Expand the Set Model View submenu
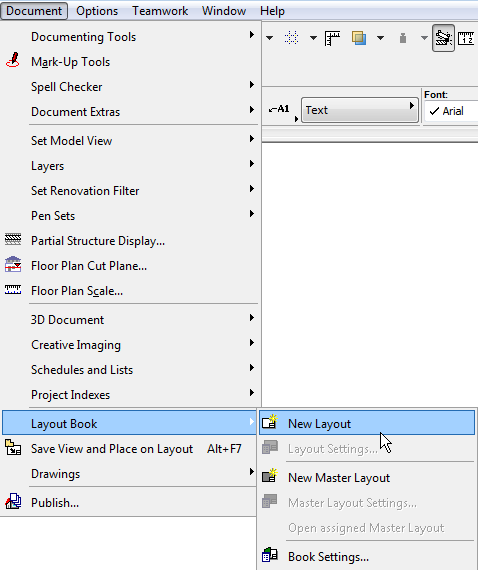The image size is (478, 570). (130, 141)
